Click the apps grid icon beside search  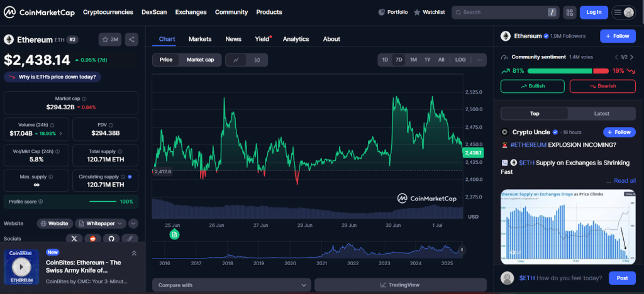[569, 13]
